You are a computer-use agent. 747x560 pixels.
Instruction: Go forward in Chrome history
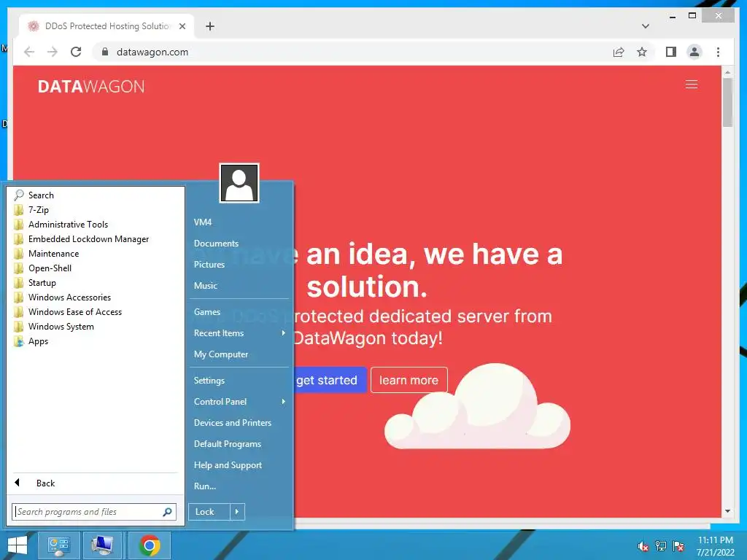point(53,52)
